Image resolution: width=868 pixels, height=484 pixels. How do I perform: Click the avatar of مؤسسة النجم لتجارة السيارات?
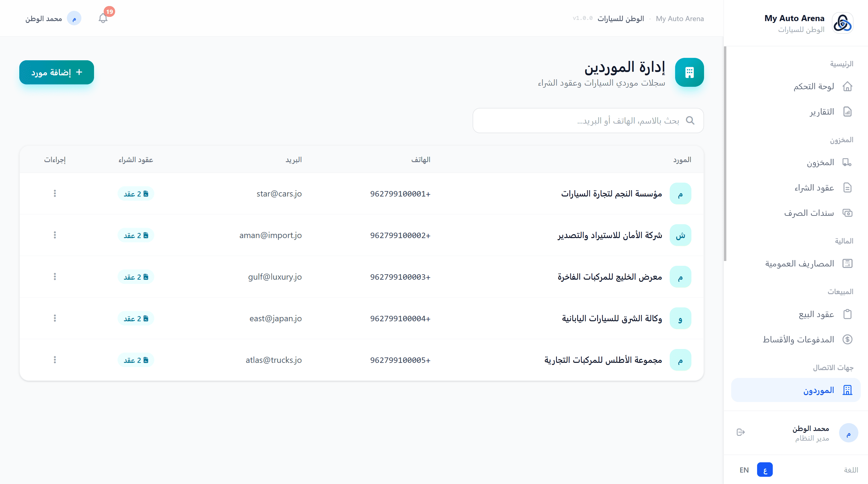tap(680, 194)
